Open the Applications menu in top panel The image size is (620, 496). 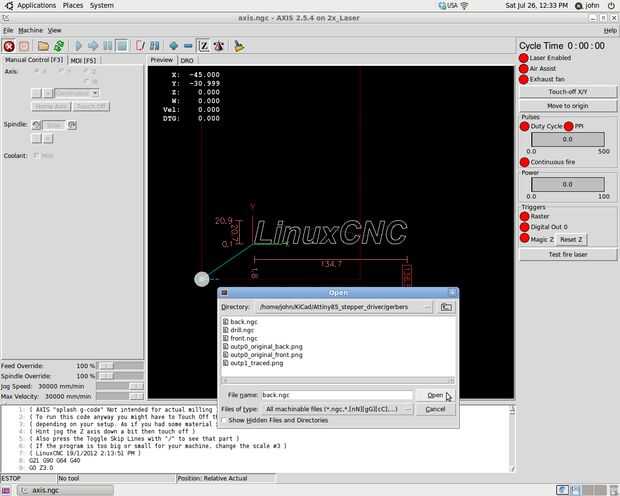pyautogui.click(x=36, y=6)
